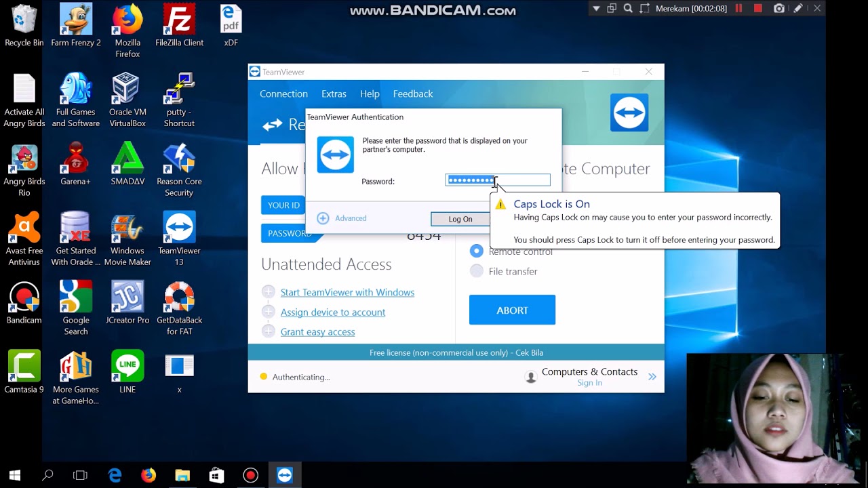Screen dimensions: 868x488
Task: Open the Windows Movie Maker shortcut
Action: click(x=127, y=239)
